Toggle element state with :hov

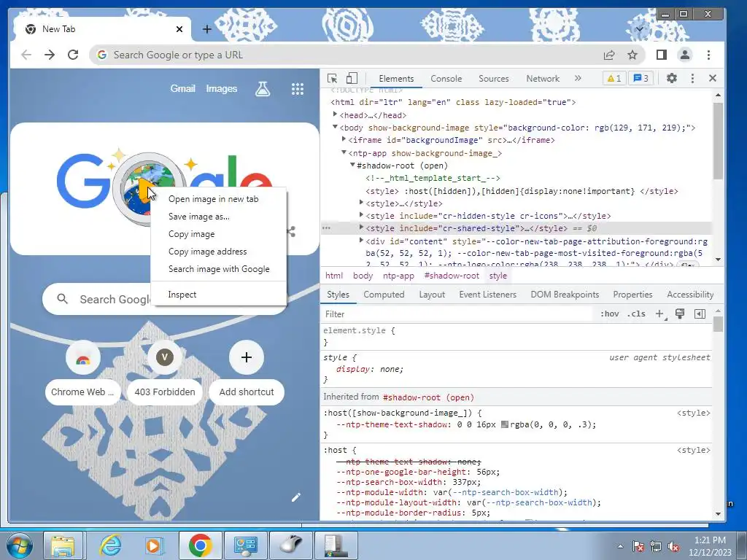(610, 314)
